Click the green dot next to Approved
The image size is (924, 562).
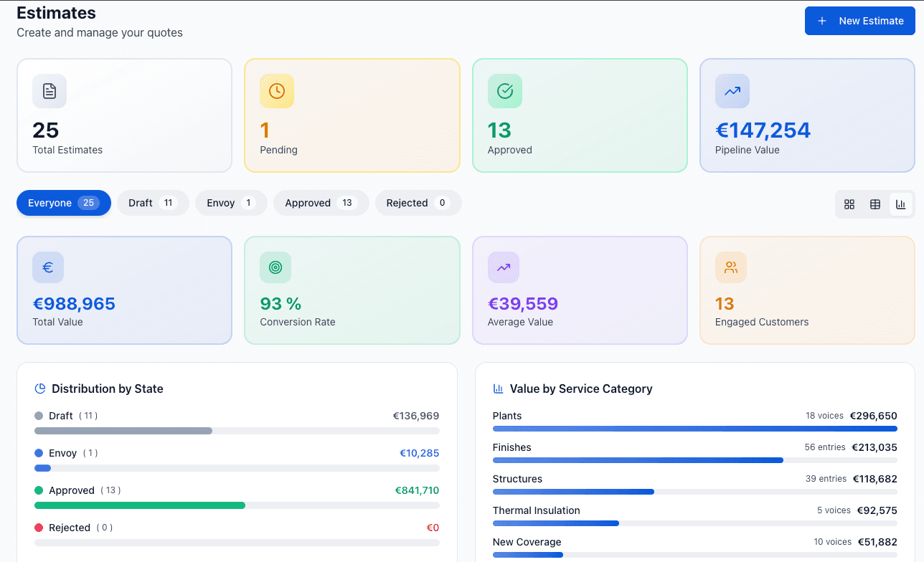(39, 490)
